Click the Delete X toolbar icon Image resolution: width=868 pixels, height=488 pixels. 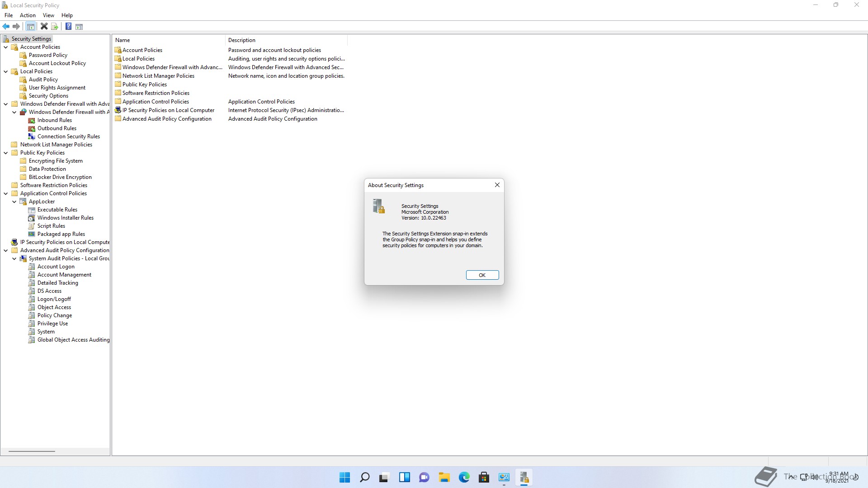(x=44, y=27)
